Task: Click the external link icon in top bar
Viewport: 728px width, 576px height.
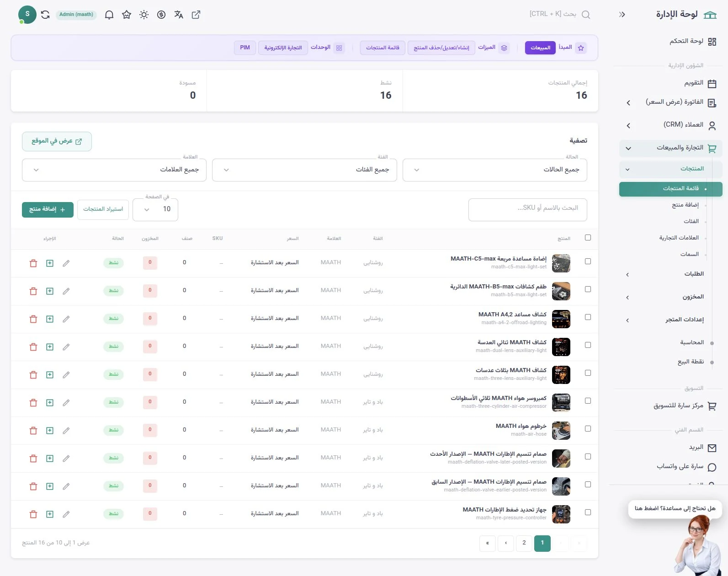Action: [196, 15]
